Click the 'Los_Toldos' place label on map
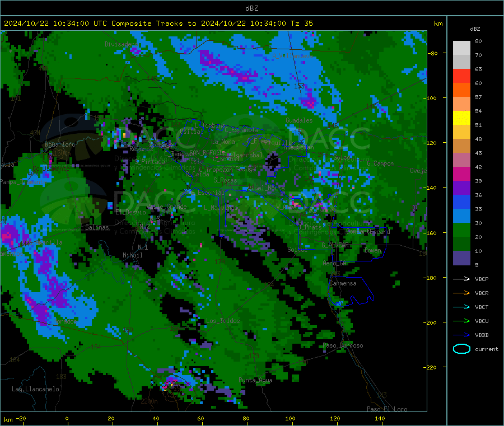504x426 pixels. point(223,321)
